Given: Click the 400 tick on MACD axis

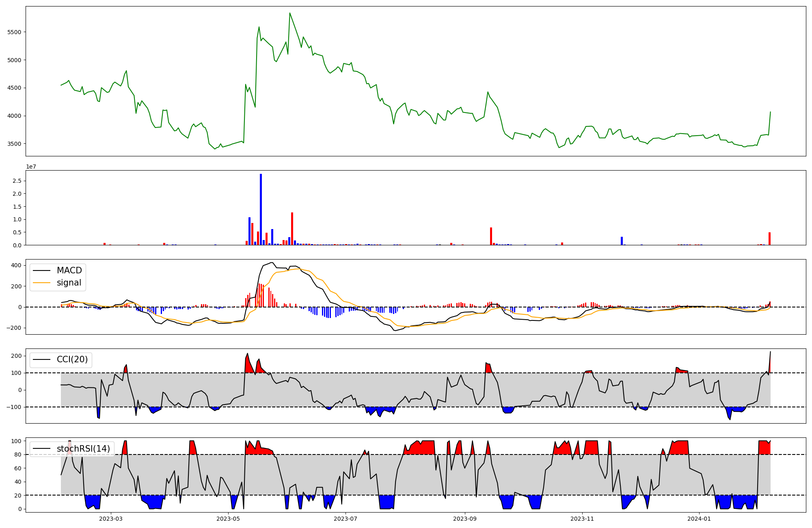Looking at the screenshot, I should pyautogui.click(x=17, y=266).
